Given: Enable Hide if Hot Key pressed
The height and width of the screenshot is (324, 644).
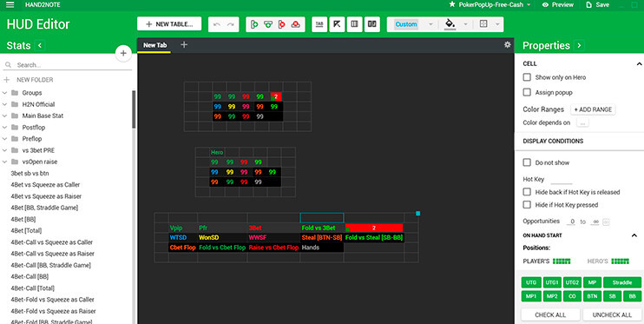Looking at the screenshot, I should 527,204.
